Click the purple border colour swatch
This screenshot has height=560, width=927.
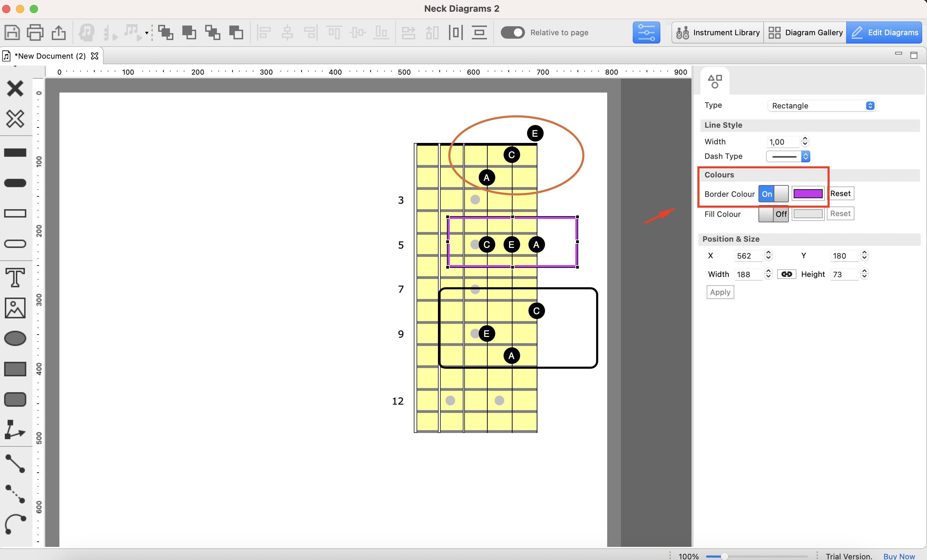click(808, 194)
